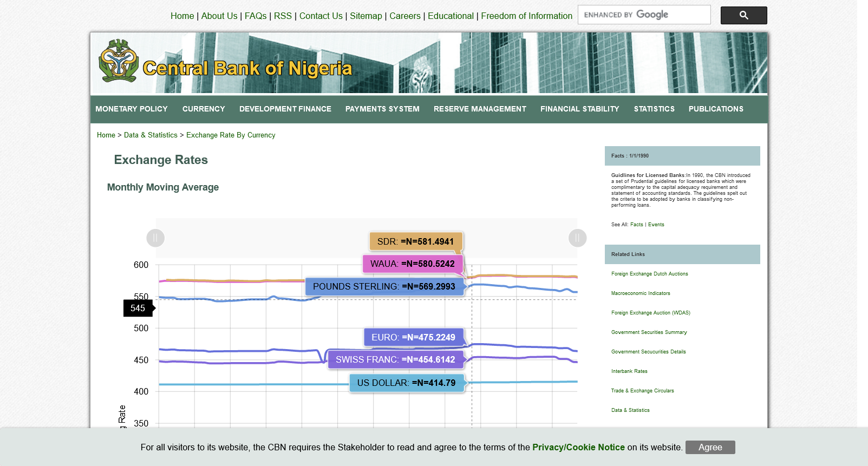Viewport: 868px width, 466px height.
Task: Grab the right chart range handle
Action: point(577,238)
